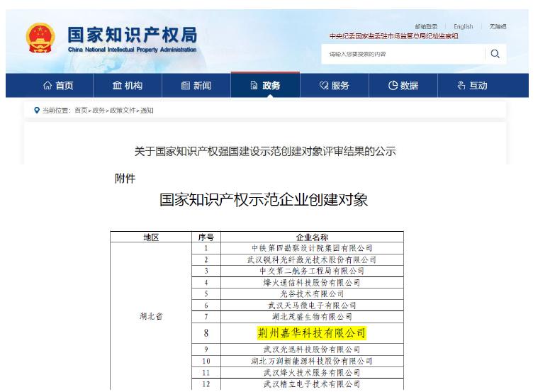550x392 pixels.
Task: Click the location pin breadcrumb icon
Action: (x=37, y=111)
